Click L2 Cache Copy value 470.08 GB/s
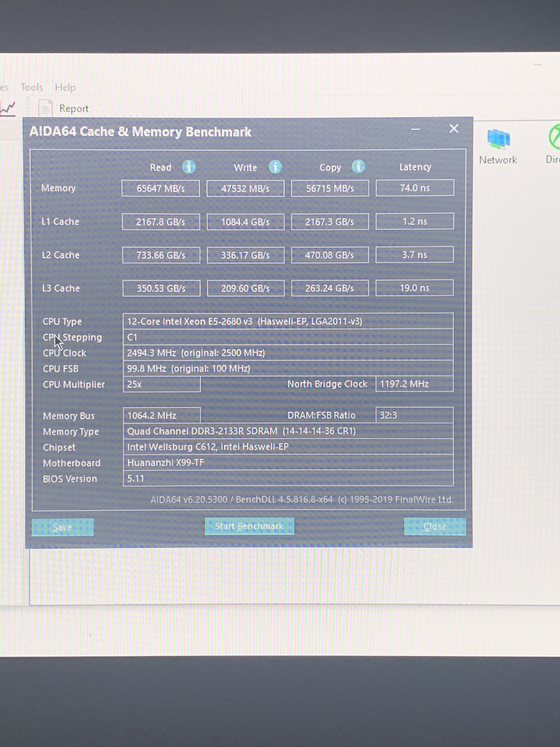This screenshot has height=747, width=560. point(330,255)
